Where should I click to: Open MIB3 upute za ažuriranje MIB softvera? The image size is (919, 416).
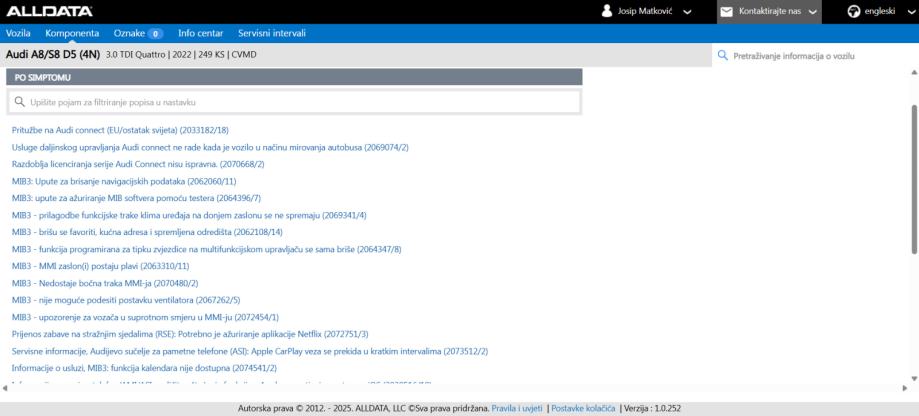(137, 198)
